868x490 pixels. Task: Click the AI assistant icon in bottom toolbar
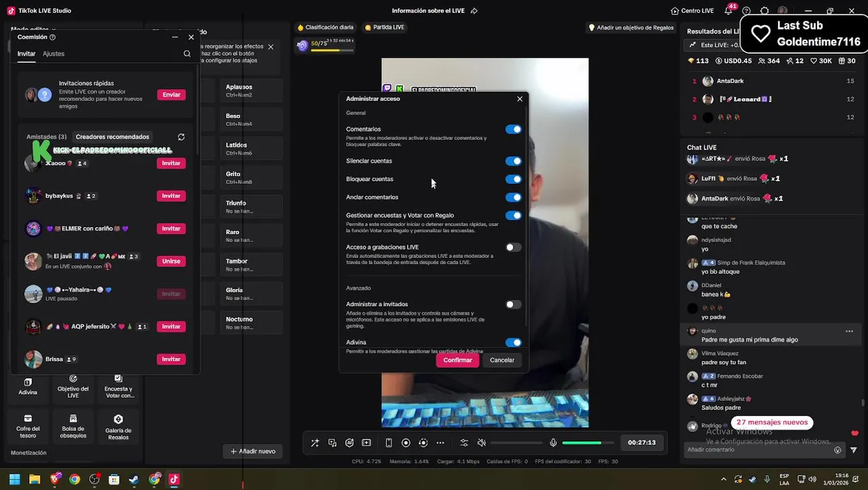[x=349, y=442]
